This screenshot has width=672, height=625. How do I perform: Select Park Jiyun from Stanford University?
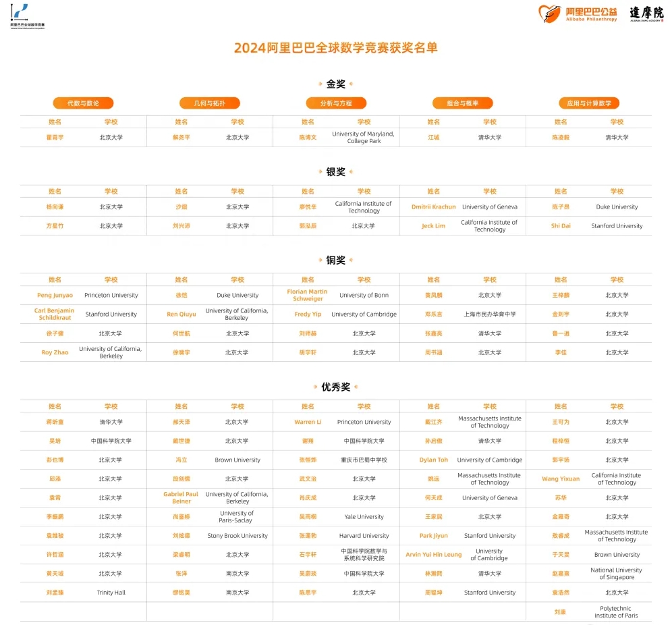click(432, 535)
